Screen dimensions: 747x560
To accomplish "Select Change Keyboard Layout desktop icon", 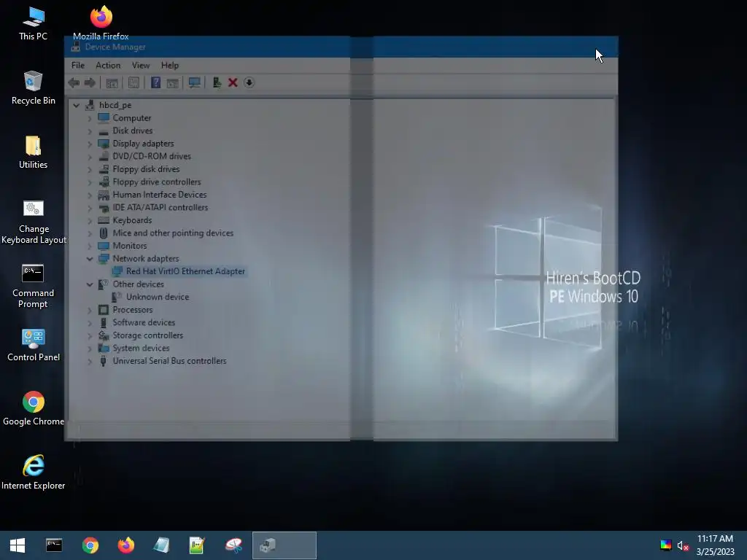I will (34, 222).
